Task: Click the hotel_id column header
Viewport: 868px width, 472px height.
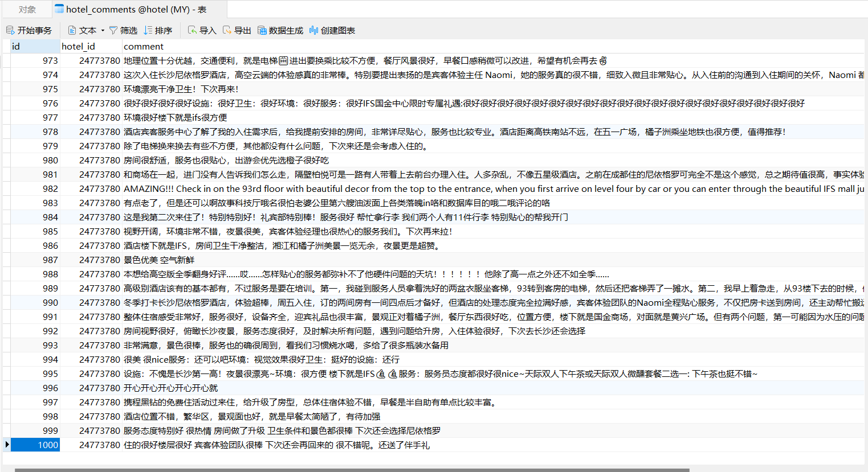Action: click(x=91, y=46)
